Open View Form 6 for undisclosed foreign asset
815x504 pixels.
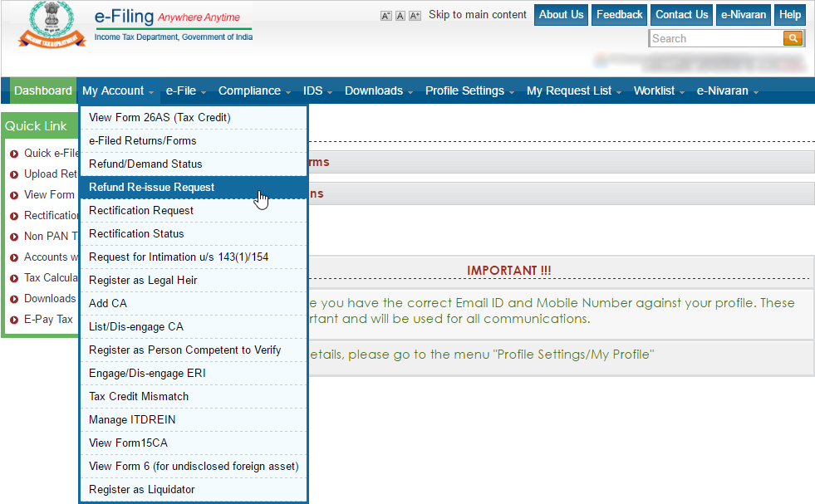coord(194,467)
